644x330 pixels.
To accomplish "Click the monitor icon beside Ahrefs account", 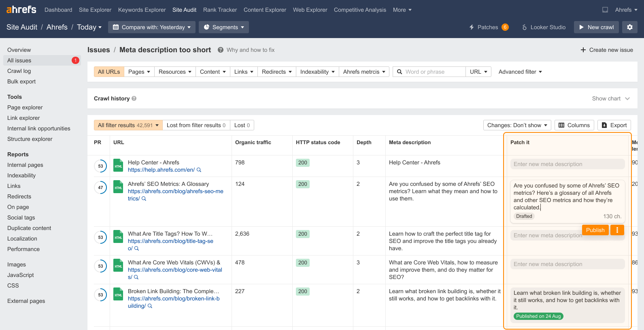I will coord(605,10).
